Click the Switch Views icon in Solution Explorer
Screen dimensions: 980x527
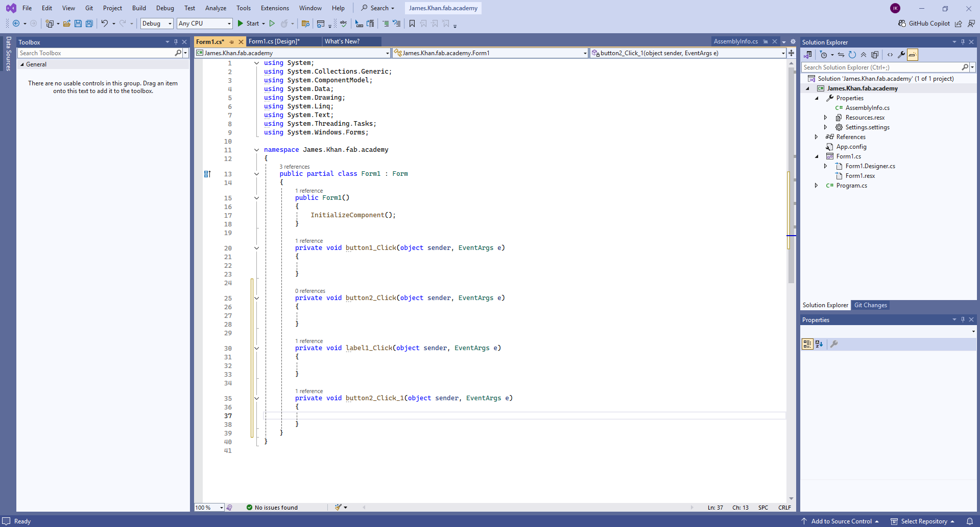[x=808, y=55]
